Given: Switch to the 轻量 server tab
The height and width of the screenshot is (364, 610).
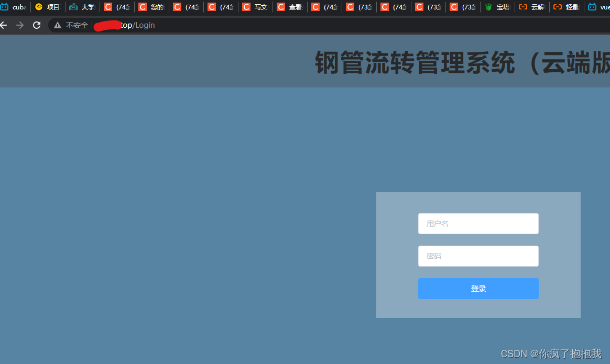Looking at the screenshot, I should [569, 7].
